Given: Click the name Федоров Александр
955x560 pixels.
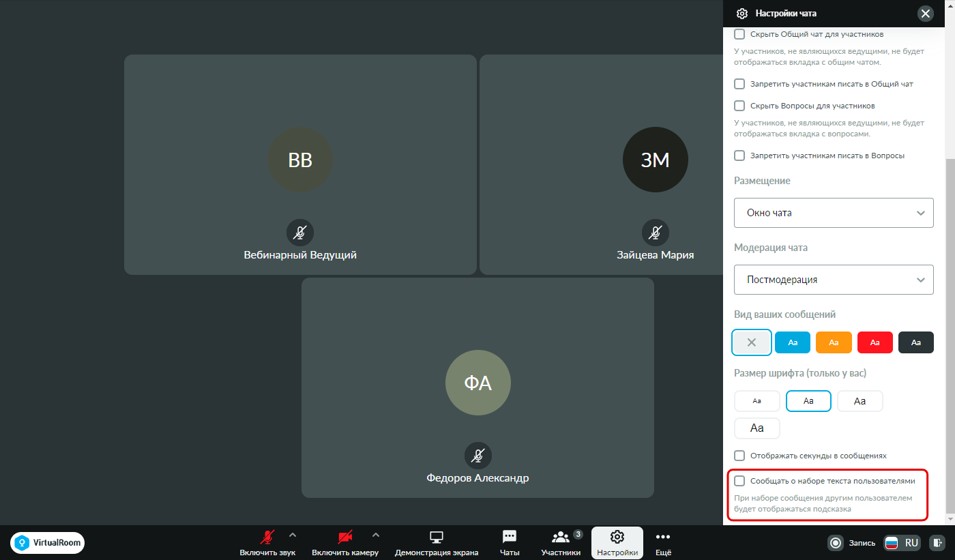Looking at the screenshot, I should (x=477, y=477).
